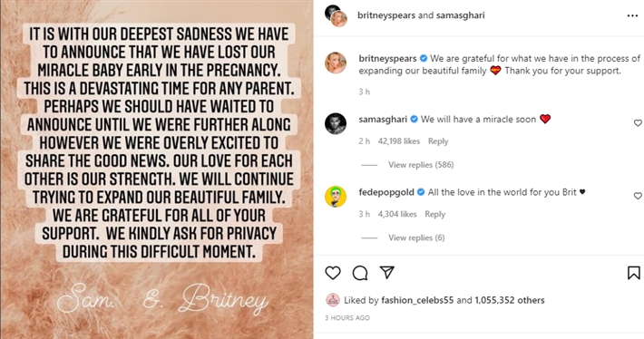View the 1,055,352 others who liked

pyautogui.click(x=510, y=300)
